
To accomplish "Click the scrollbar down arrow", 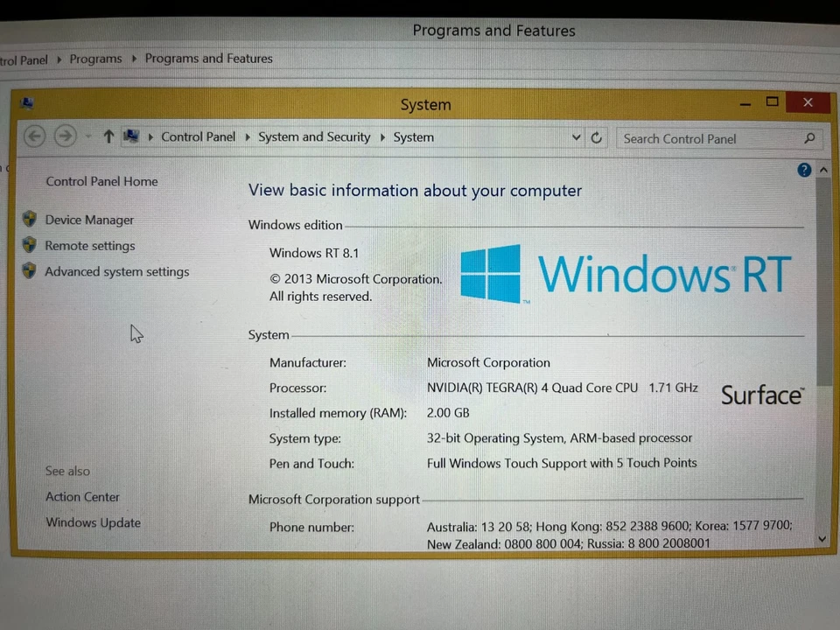I will (x=822, y=539).
